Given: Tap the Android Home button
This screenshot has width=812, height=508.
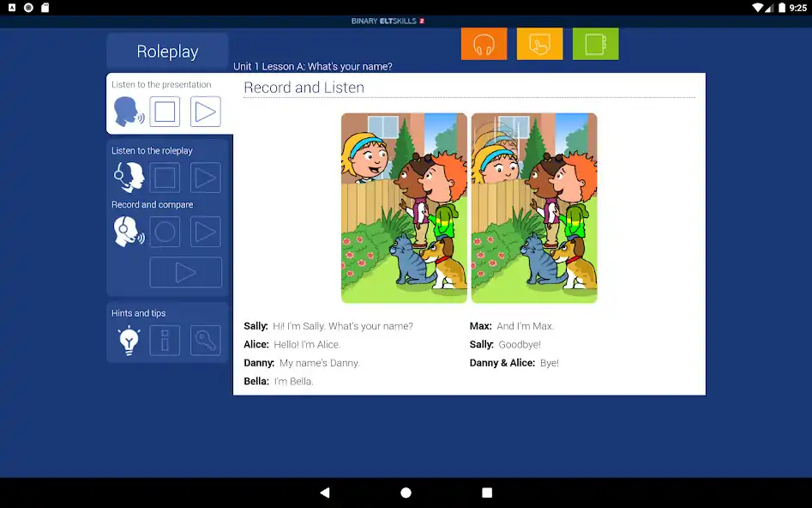Looking at the screenshot, I should [406, 493].
